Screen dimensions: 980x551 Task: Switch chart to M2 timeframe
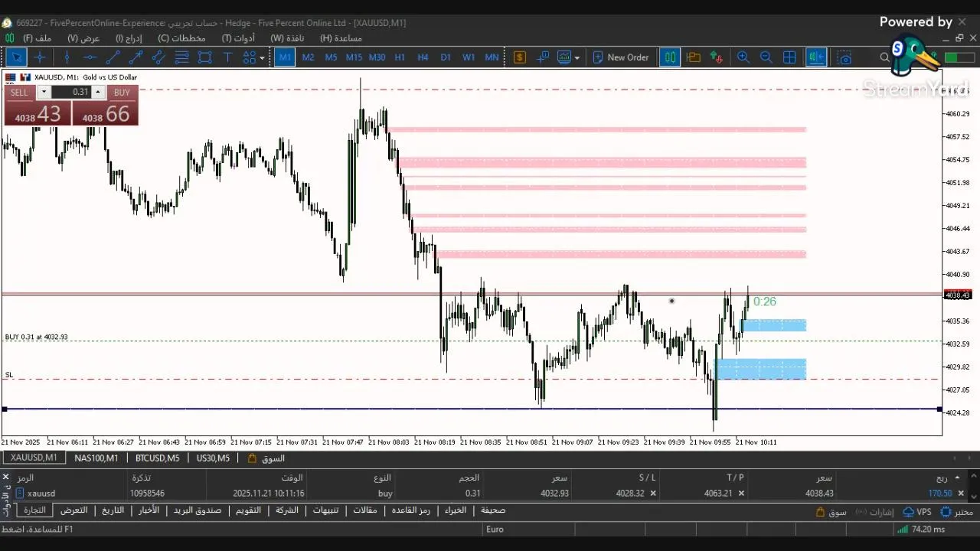[308, 57]
